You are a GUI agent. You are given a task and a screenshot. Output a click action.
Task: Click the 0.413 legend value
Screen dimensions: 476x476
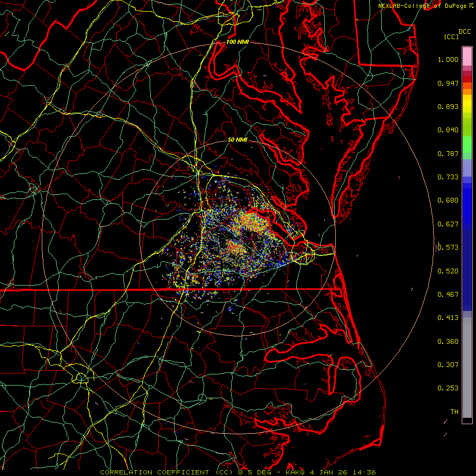click(x=448, y=318)
